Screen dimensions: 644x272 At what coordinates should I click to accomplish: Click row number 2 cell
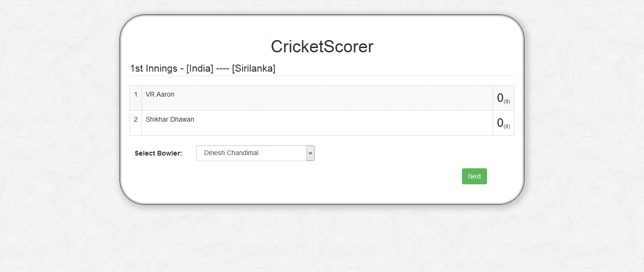pos(136,123)
